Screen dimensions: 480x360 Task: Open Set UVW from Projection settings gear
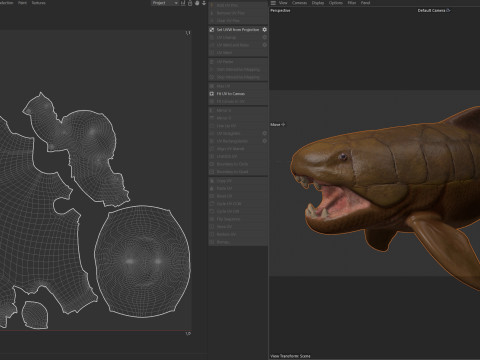click(264, 30)
